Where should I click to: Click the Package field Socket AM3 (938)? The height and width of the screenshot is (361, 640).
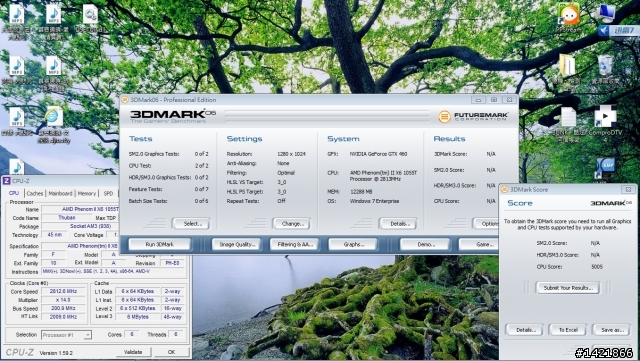coord(80,226)
